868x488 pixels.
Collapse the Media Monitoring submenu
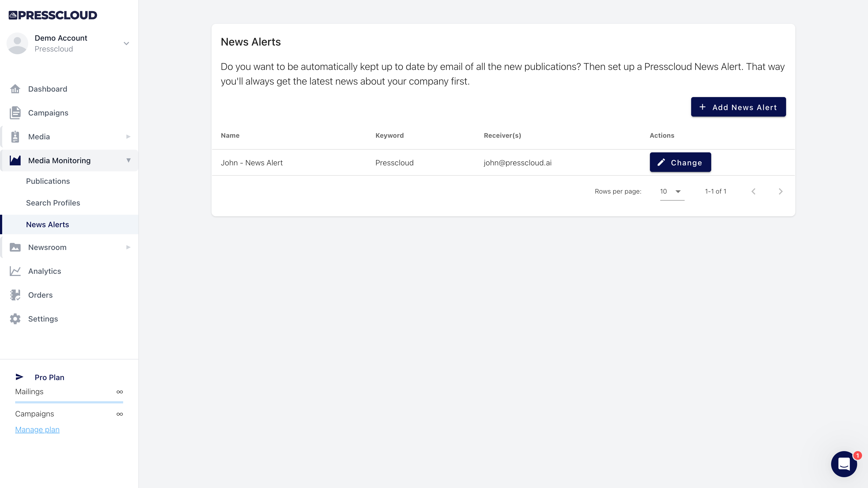tap(128, 161)
